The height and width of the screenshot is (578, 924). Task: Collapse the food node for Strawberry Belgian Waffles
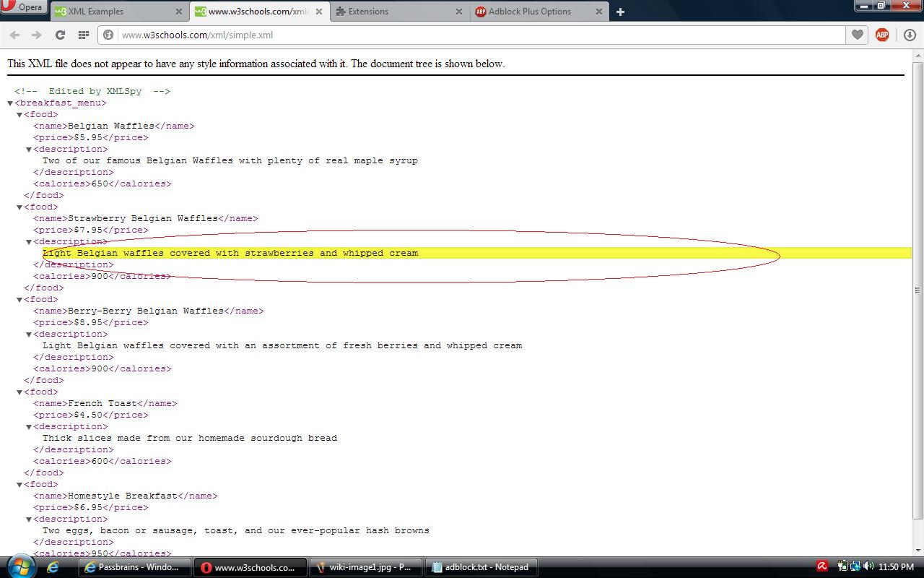pyautogui.click(x=19, y=207)
